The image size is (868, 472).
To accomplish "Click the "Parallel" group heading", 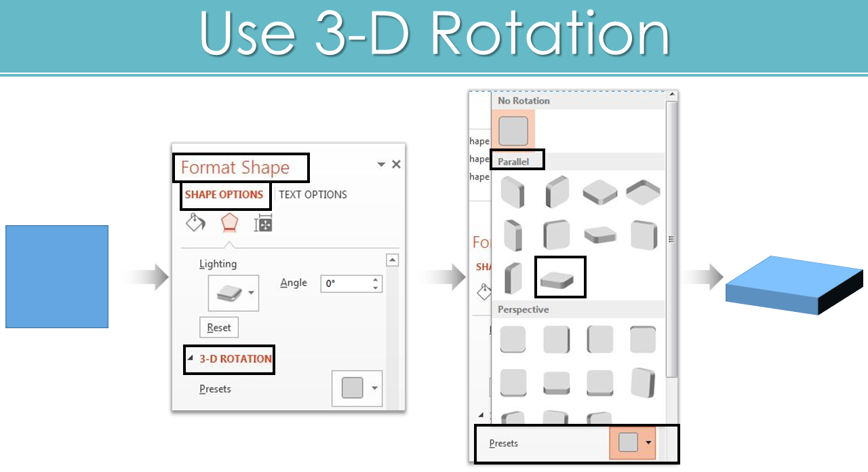I will tap(513, 162).
